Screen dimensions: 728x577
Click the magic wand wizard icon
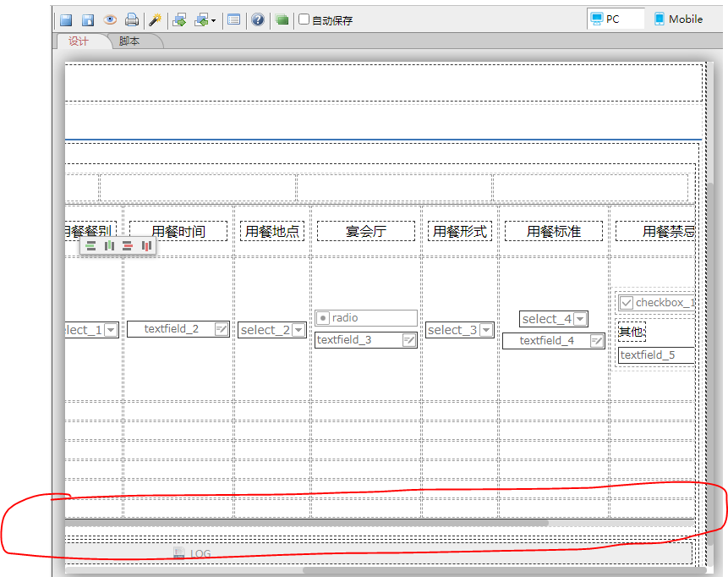click(x=155, y=19)
